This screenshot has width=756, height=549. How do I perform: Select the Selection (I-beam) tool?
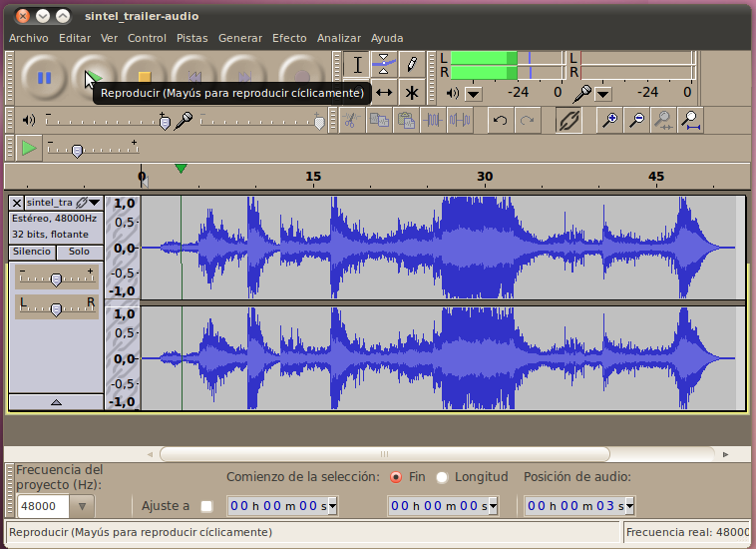357,64
